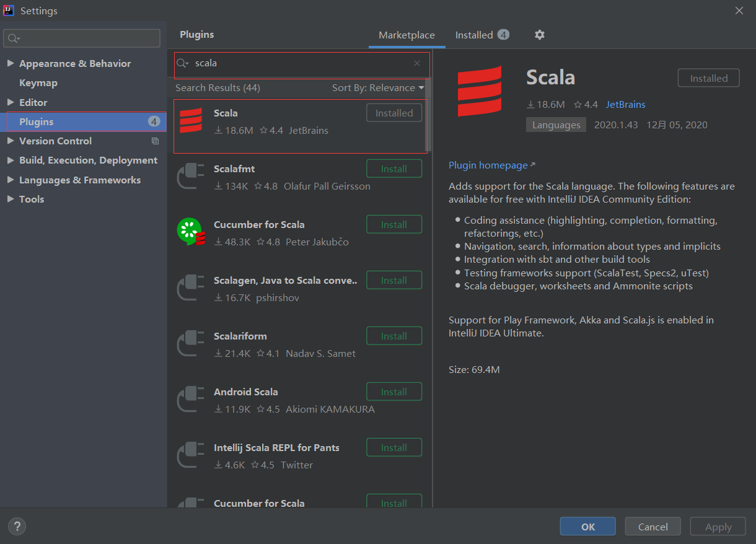Viewport: 756px width, 544px height.
Task: Click the Intellij Scala REPL plug icon
Action: click(x=191, y=455)
